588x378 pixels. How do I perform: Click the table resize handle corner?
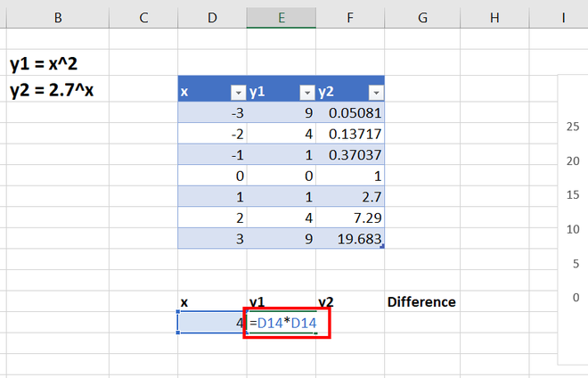[383, 247]
